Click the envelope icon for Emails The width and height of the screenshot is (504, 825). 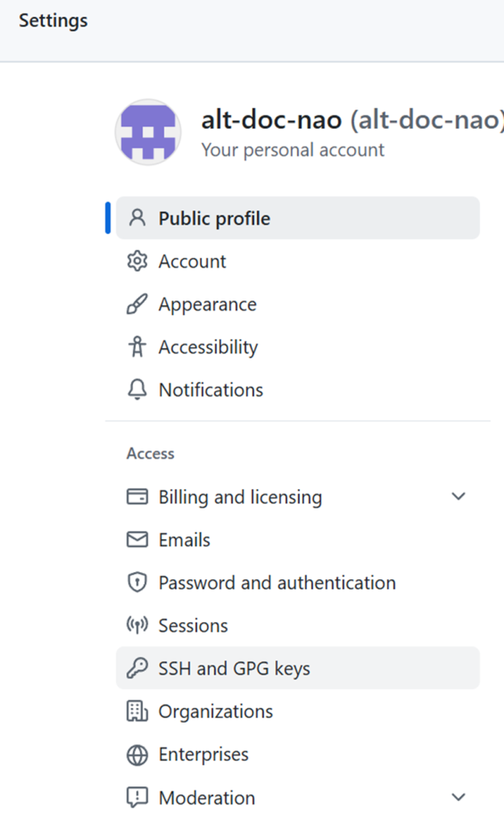137,540
